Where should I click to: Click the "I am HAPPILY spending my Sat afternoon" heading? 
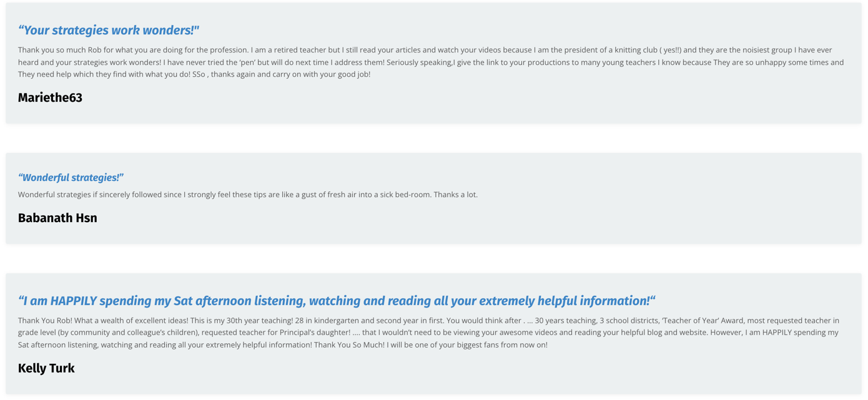pyautogui.click(x=337, y=301)
